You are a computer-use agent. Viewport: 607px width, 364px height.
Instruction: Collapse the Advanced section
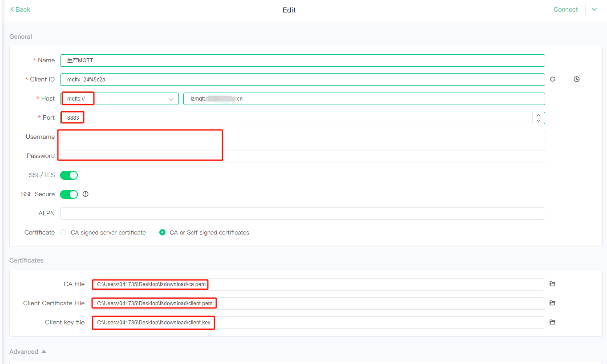pos(44,352)
